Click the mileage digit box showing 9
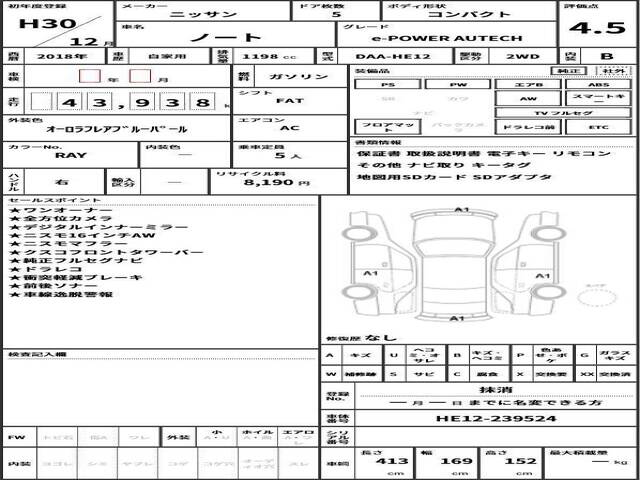 (x=142, y=102)
